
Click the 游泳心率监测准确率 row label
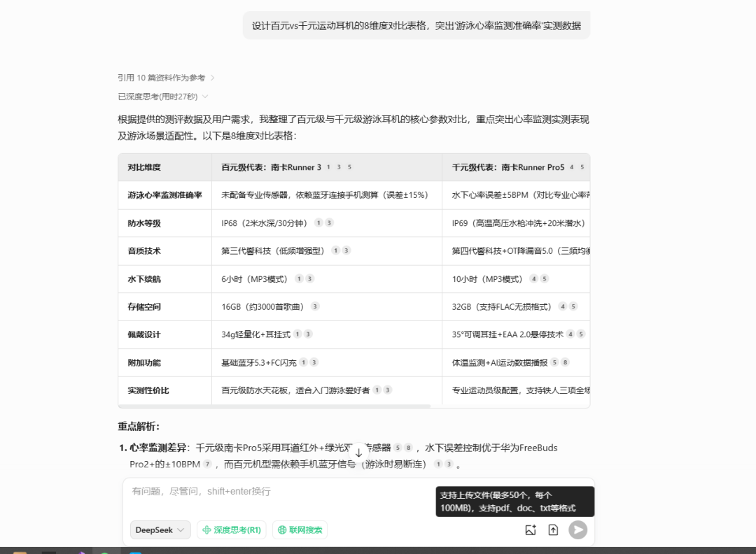pyautogui.click(x=164, y=195)
